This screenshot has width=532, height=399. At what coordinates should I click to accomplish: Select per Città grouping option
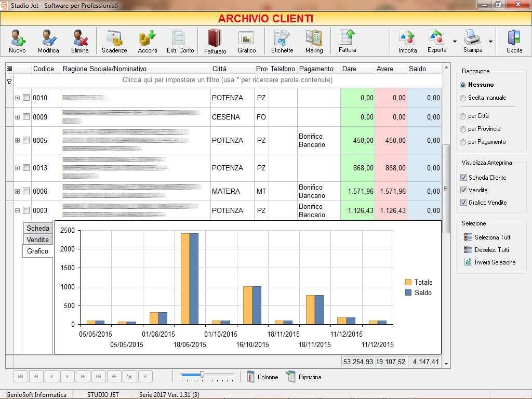[463, 116]
